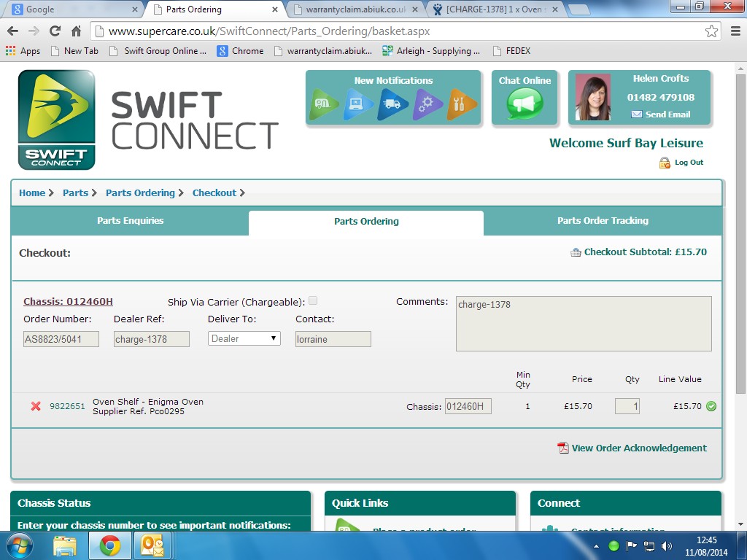
Task: Show hidden tray icons arrow
Action: coord(597,546)
